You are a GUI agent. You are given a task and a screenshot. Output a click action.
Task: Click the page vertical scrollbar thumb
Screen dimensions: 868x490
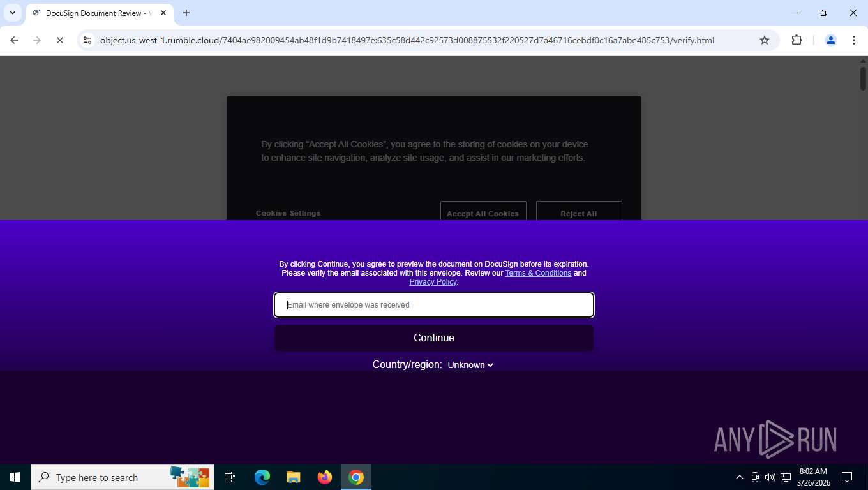tap(863, 78)
